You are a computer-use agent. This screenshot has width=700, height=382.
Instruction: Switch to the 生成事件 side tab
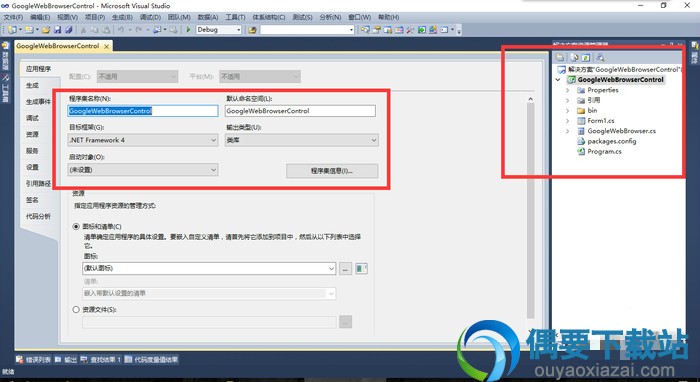coord(38,102)
